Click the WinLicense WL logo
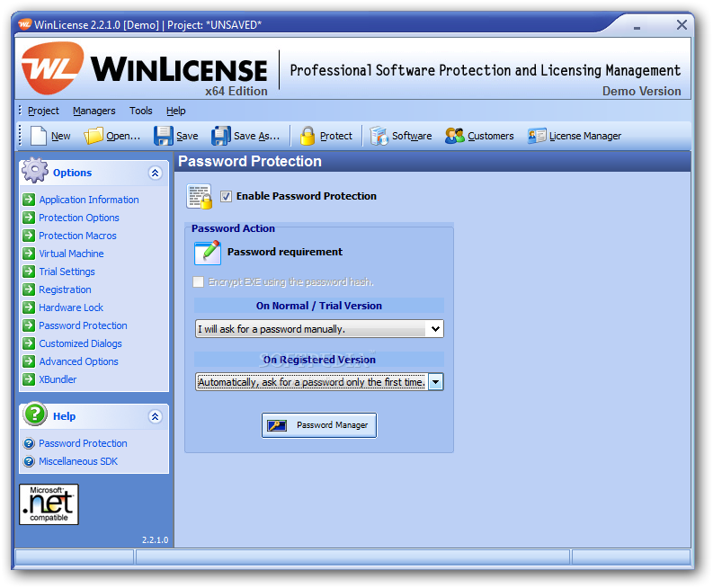This screenshot has width=713, height=588. (53, 68)
